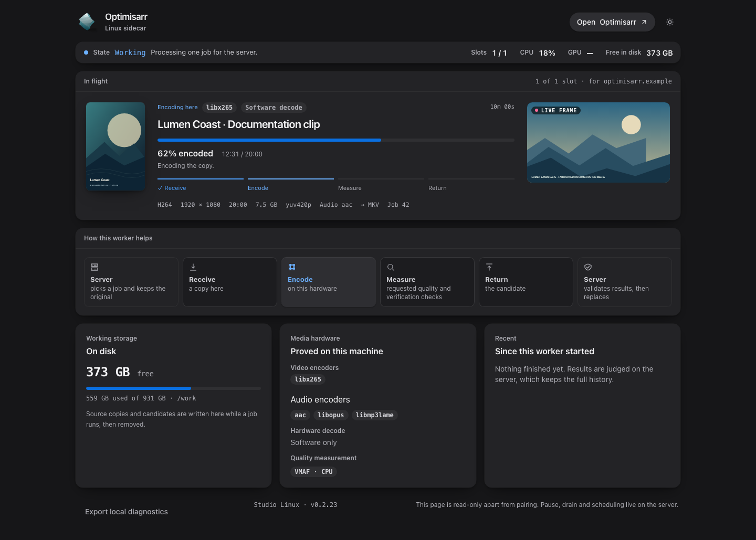
Task: Click the Measure requested quality card
Action: pyautogui.click(x=427, y=282)
